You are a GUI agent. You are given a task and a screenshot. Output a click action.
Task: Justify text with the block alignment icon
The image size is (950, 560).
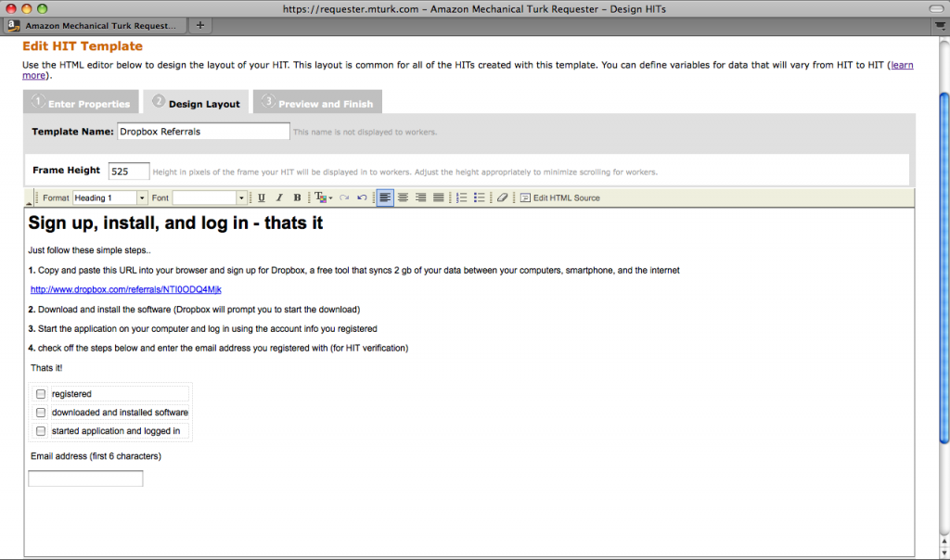coord(439,198)
